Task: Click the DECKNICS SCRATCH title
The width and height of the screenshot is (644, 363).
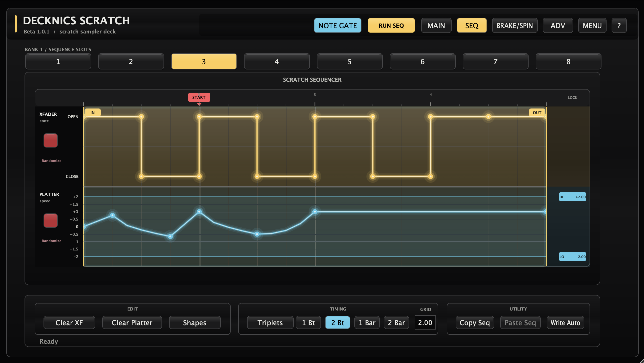Action: 76,21
